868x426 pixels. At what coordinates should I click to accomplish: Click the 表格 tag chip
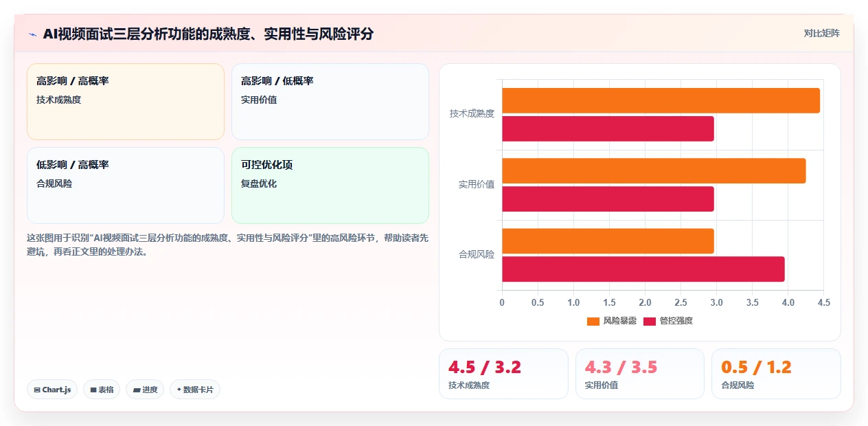[x=102, y=390]
